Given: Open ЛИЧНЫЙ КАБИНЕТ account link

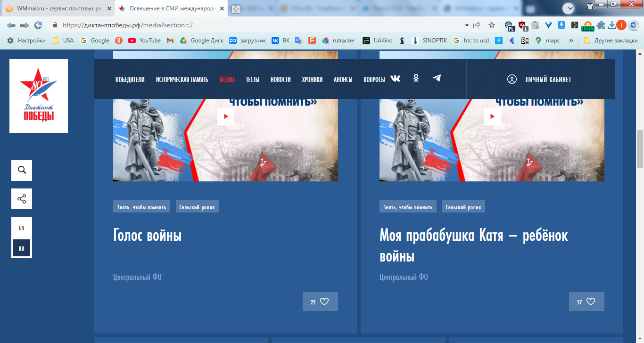Looking at the screenshot, I should tap(548, 80).
